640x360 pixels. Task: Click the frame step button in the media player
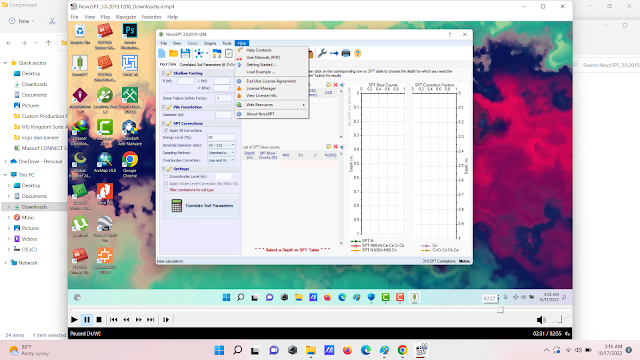tap(166, 320)
